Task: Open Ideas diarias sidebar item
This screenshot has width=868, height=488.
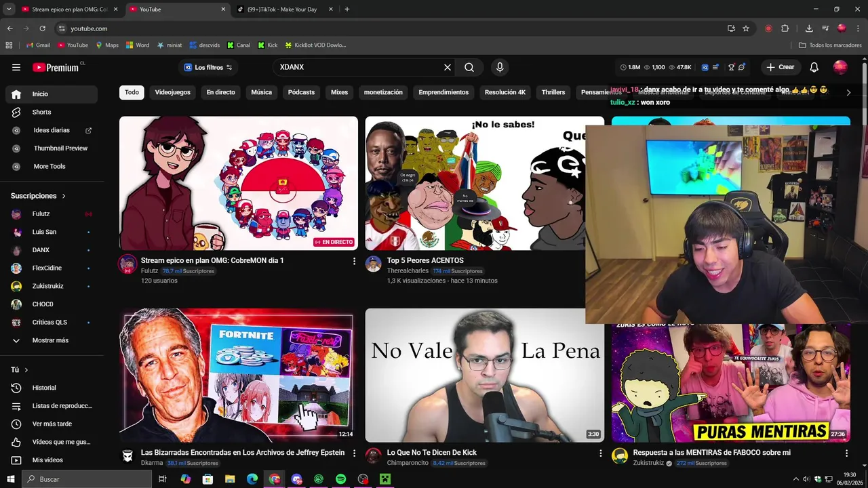Action: [51, 130]
